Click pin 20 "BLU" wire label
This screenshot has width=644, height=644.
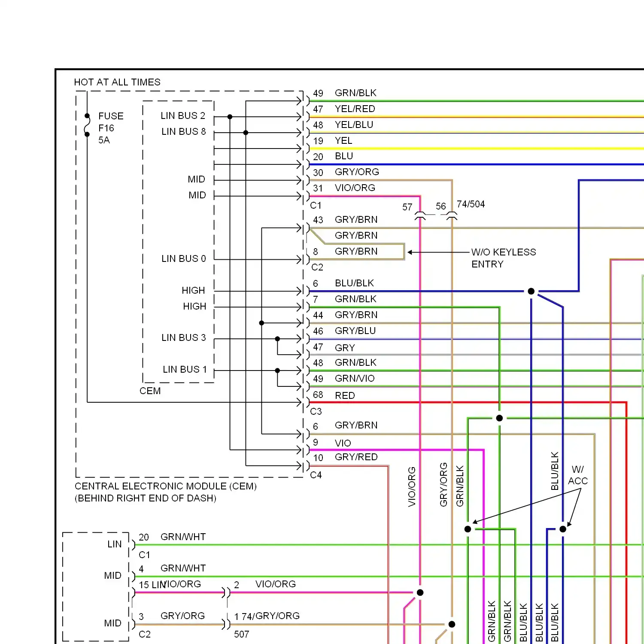pyautogui.click(x=344, y=156)
